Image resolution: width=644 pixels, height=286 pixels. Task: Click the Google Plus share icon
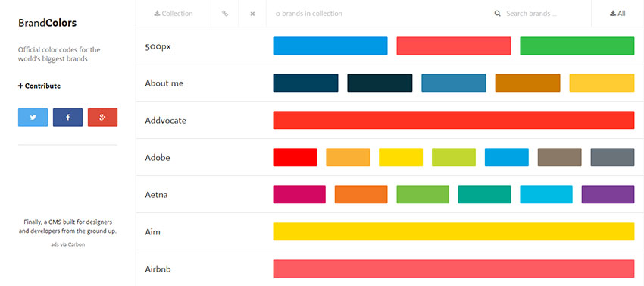tap(103, 118)
